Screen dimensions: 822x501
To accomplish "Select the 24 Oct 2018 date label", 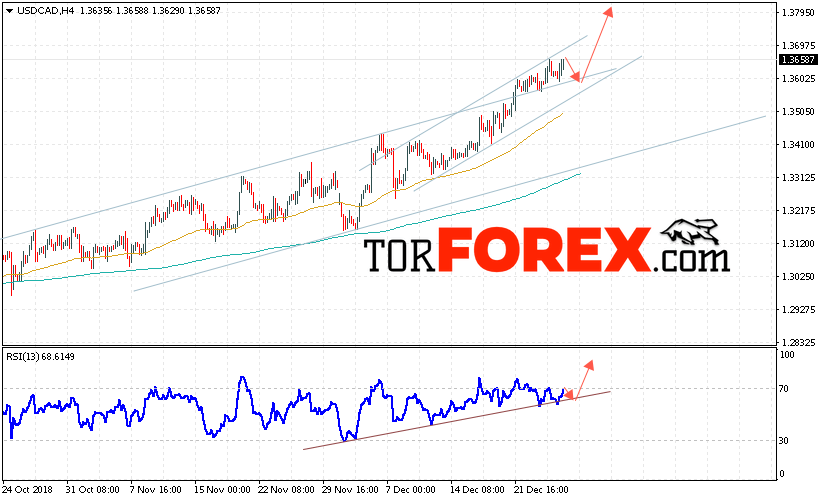I will pyautogui.click(x=27, y=490).
